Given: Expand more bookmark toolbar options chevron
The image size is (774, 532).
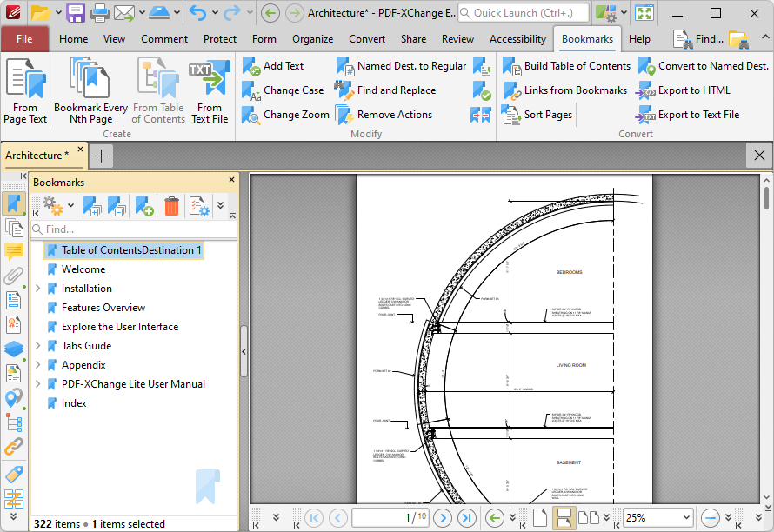Looking at the screenshot, I should click(221, 205).
